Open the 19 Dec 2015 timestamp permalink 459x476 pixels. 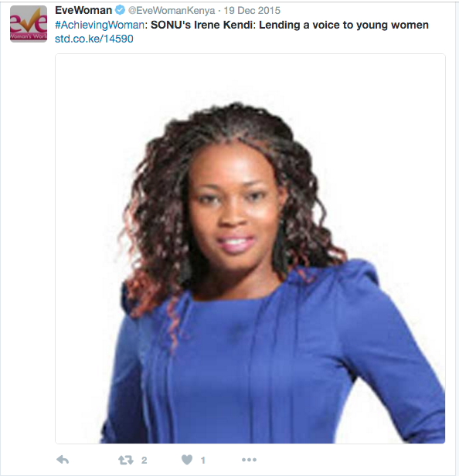(x=252, y=11)
